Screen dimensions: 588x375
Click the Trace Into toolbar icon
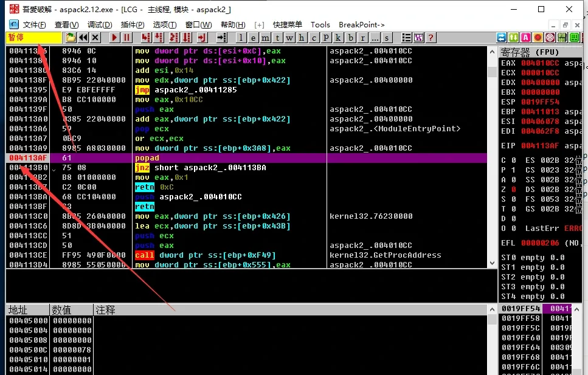tap(174, 38)
